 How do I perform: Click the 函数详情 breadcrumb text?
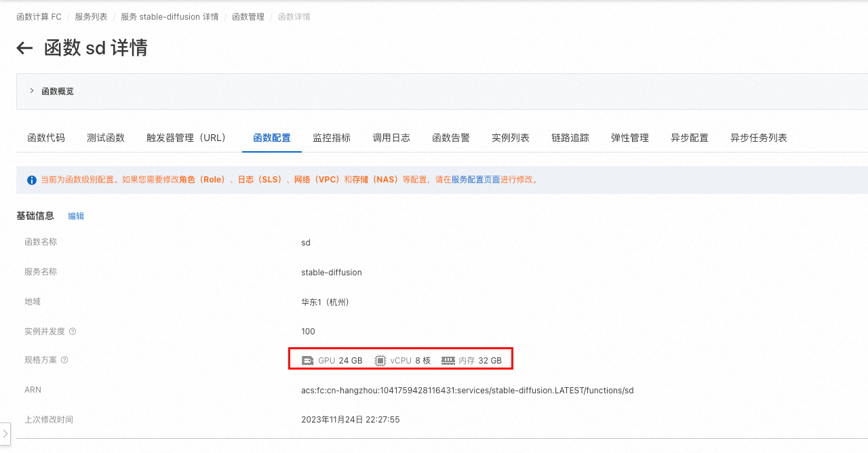point(294,16)
